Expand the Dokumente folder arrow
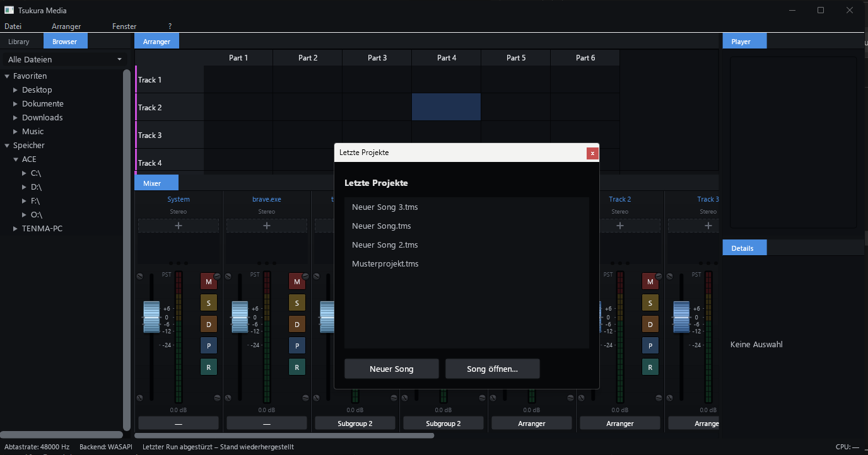This screenshot has height=455, width=868. [16, 104]
